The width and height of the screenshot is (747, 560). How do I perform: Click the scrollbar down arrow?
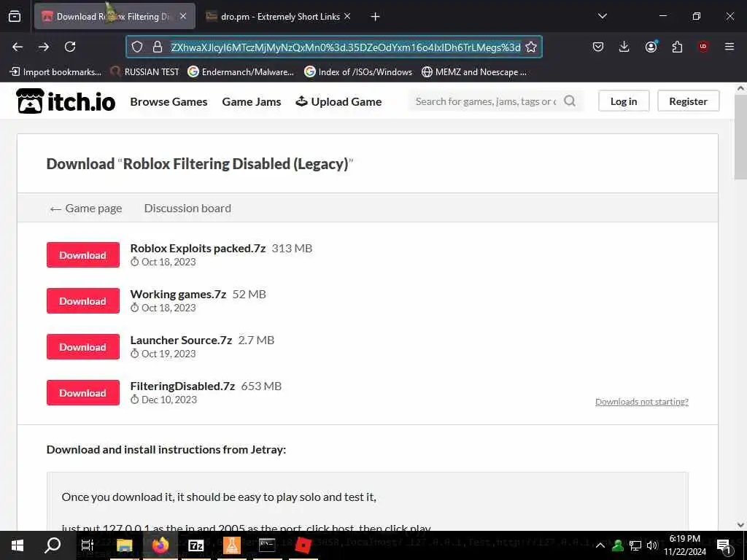pos(740,525)
